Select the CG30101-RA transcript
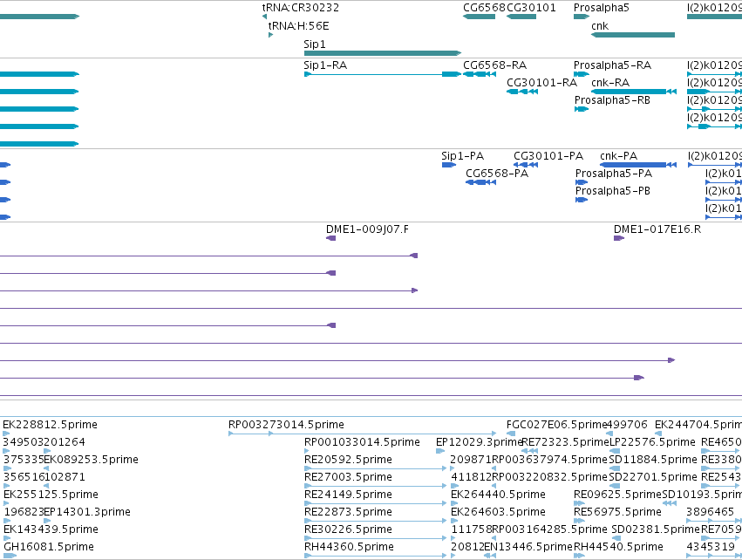This screenshot has width=742, height=560. pyautogui.click(x=522, y=92)
